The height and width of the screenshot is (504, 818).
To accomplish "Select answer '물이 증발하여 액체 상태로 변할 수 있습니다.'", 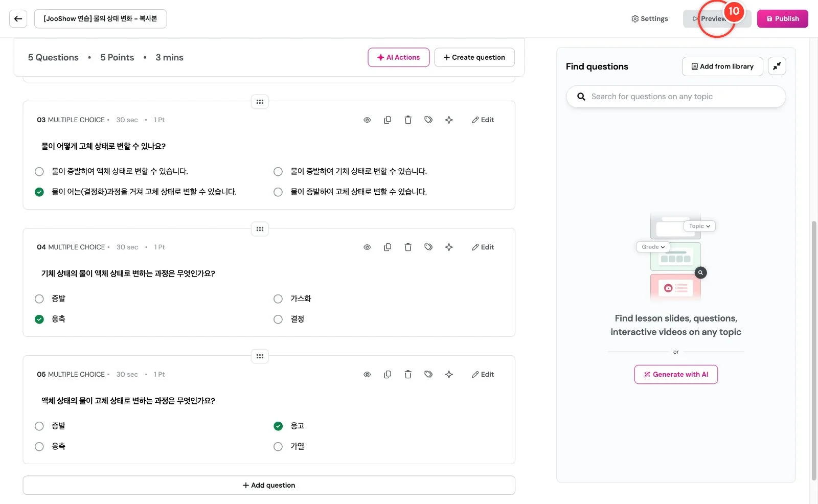I will (x=39, y=172).
